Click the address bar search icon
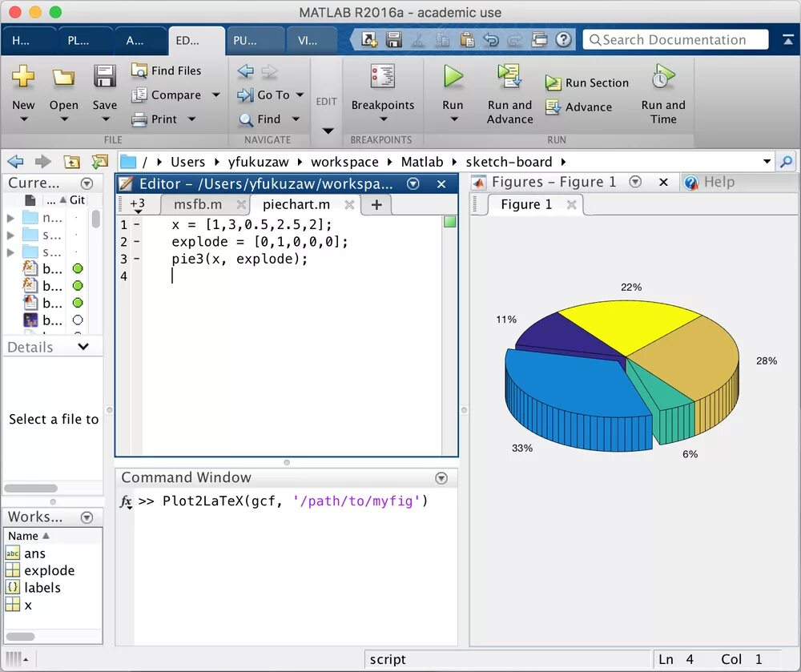Image resolution: width=801 pixels, height=672 pixels. pyautogui.click(x=787, y=162)
